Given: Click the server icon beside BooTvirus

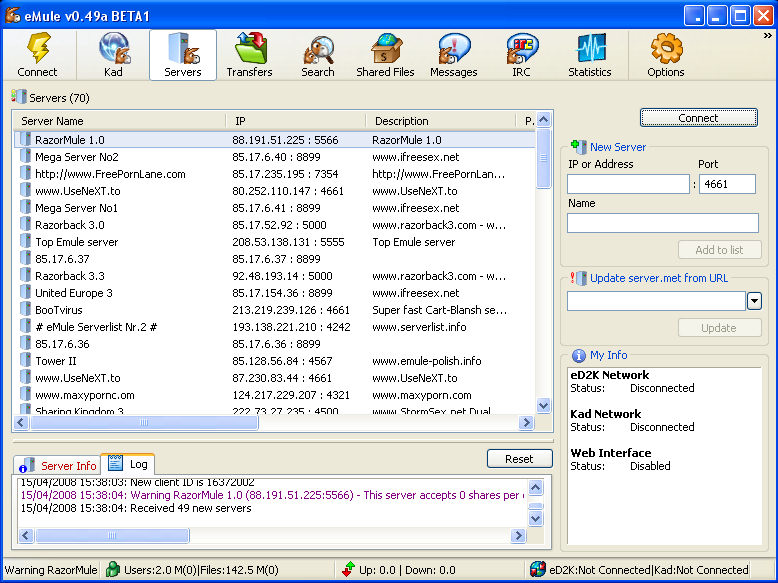Looking at the screenshot, I should point(25,309).
